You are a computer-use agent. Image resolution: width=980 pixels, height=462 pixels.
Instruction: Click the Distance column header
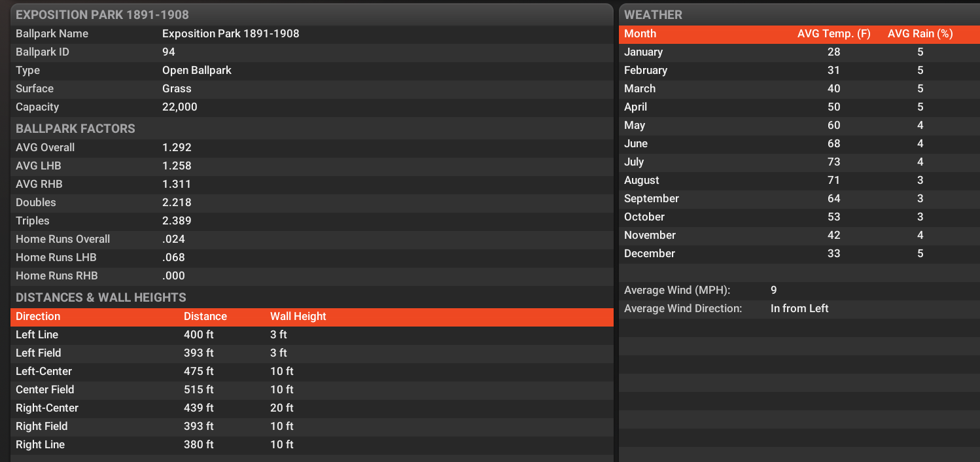(205, 317)
